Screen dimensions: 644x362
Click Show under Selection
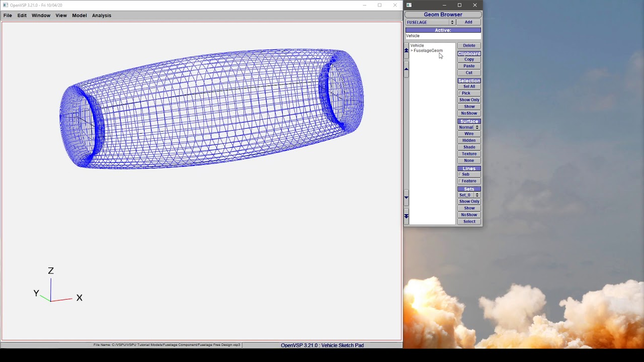coord(469,107)
